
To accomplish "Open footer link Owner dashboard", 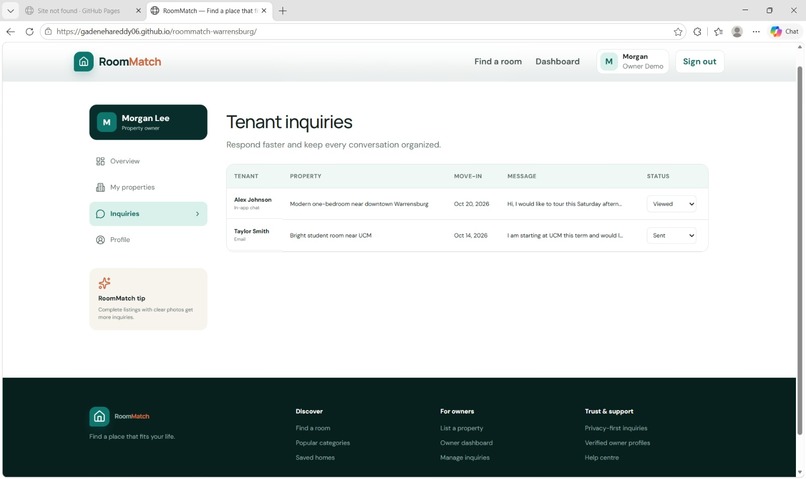I will (x=466, y=443).
